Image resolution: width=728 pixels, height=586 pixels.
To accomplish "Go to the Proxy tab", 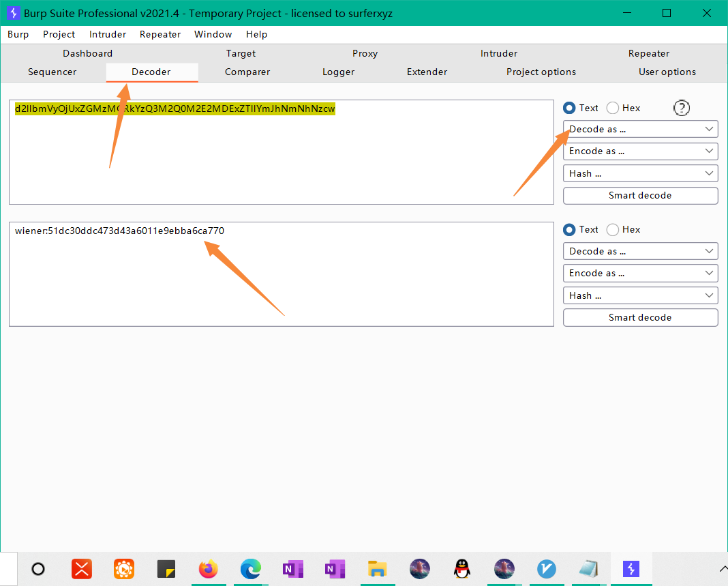I will [x=365, y=53].
